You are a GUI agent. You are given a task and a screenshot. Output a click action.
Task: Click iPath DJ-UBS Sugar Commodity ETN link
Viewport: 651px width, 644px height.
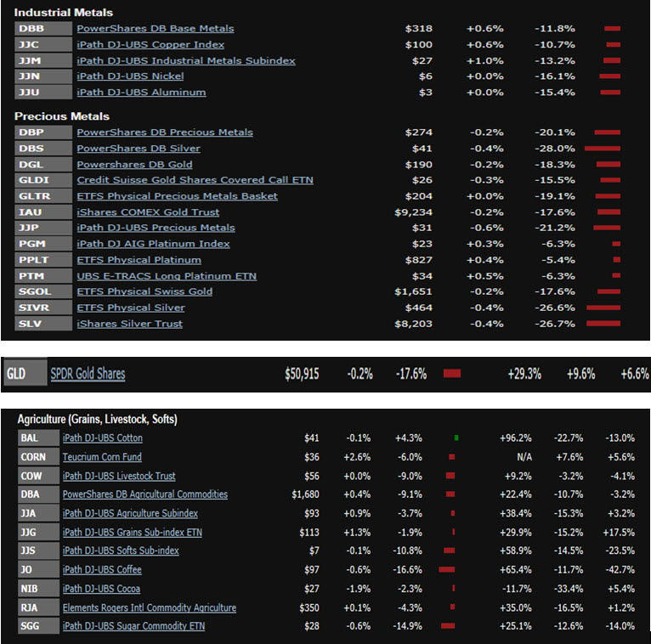tap(133, 626)
